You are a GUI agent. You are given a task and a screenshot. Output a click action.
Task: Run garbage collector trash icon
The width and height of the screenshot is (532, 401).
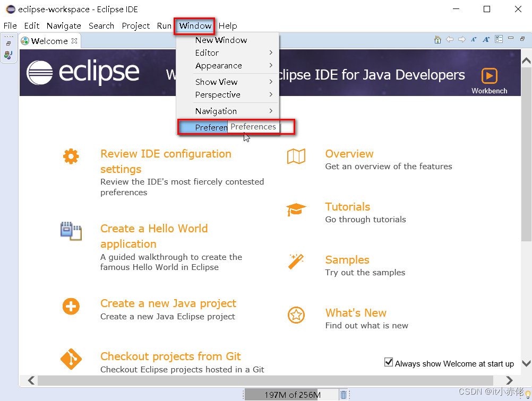tap(344, 395)
